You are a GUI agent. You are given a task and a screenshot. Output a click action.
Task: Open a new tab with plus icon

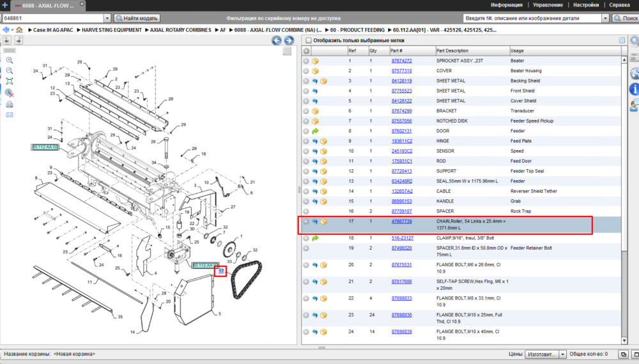5,5
